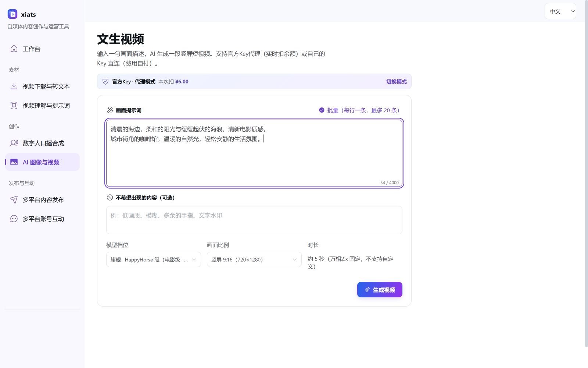
Task: Click the scan icon beside 视频理解与提示词
Action: tap(14, 105)
